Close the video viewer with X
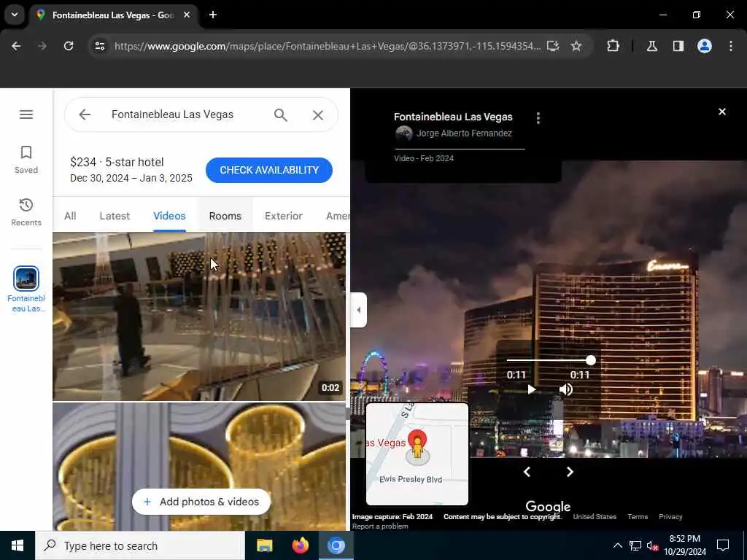Image resolution: width=747 pixels, height=560 pixels. 722,112
